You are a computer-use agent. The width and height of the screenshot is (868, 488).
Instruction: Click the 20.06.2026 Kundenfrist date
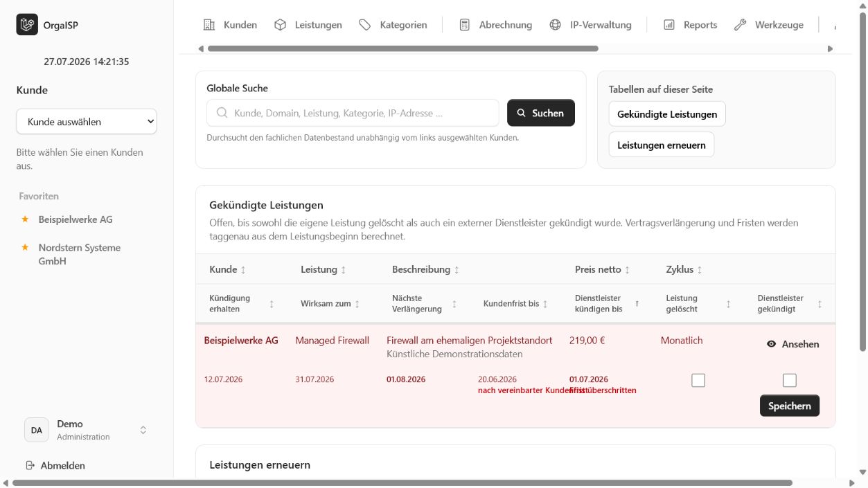[497, 379]
